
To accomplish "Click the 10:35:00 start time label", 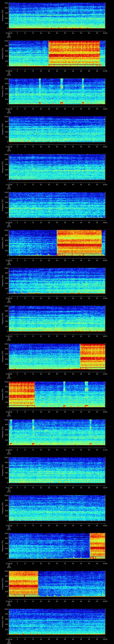I will [9, 260].
